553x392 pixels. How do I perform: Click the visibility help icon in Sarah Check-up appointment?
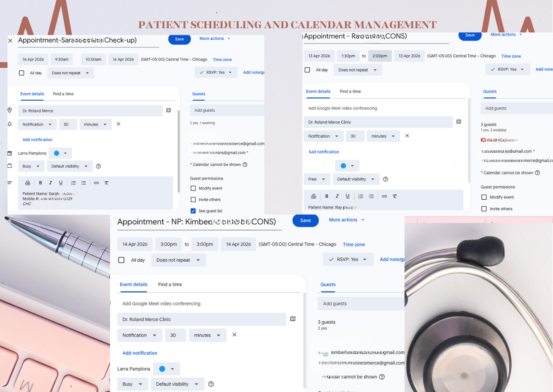[98, 166]
